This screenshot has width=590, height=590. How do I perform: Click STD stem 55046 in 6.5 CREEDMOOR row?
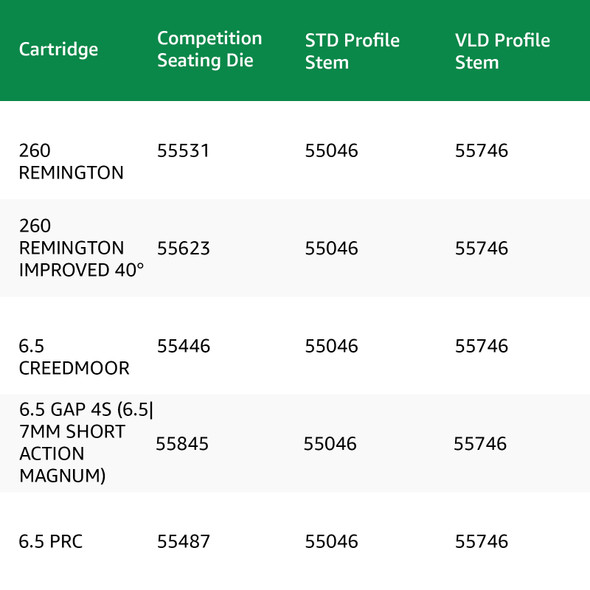331,346
